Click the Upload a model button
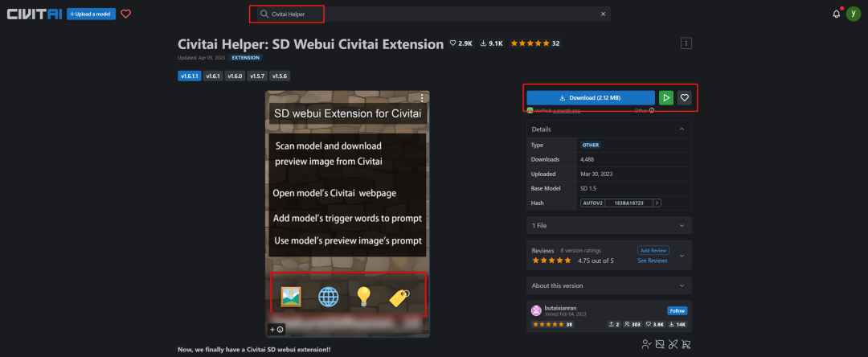 (92, 14)
